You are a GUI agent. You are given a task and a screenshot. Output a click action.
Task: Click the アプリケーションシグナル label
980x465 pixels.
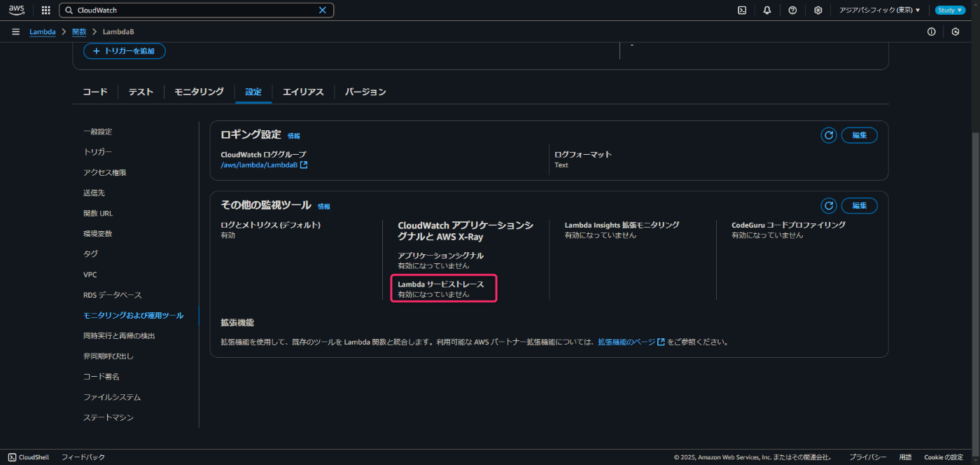[440, 256]
